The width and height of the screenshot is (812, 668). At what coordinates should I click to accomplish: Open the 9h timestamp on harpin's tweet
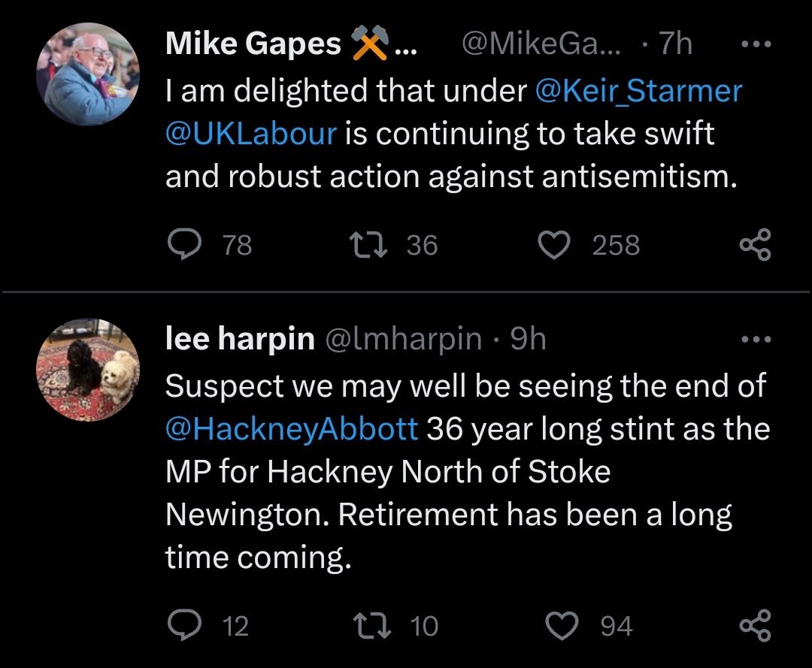(x=528, y=340)
